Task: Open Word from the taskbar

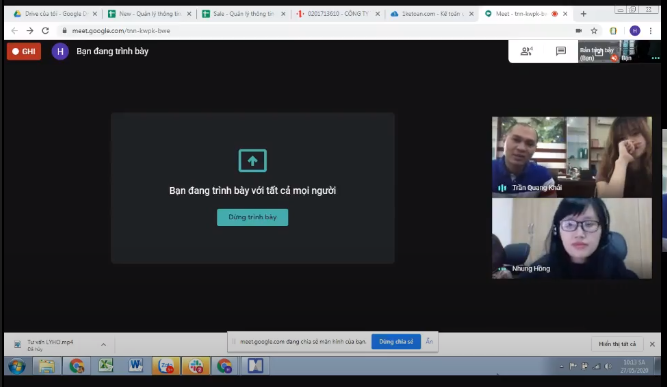Action: click(136, 366)
